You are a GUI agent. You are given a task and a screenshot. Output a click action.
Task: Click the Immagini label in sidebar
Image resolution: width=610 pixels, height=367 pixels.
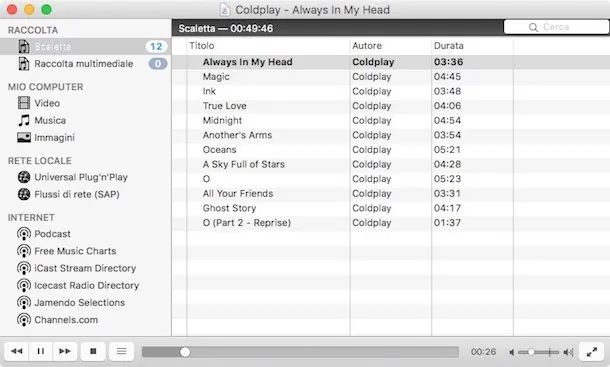coord(54,137)
